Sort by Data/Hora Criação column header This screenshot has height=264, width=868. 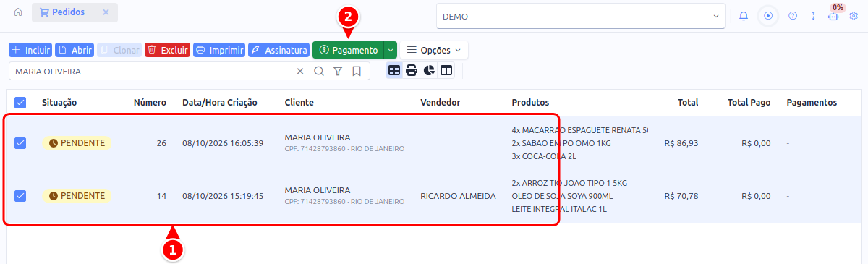tap(220, 103)
